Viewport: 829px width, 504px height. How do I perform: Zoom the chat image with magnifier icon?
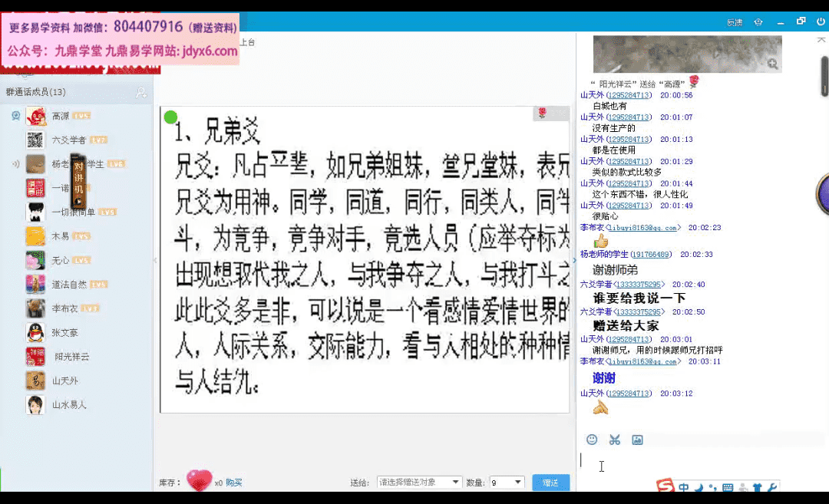772,64
